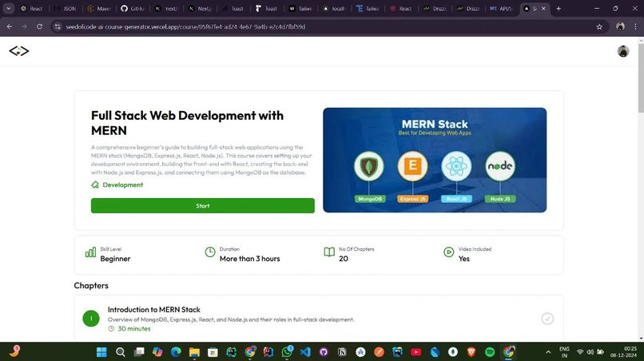Screen dimensions: 644x361
Task: Click the Duration clock icon
Action: point(210,252)
